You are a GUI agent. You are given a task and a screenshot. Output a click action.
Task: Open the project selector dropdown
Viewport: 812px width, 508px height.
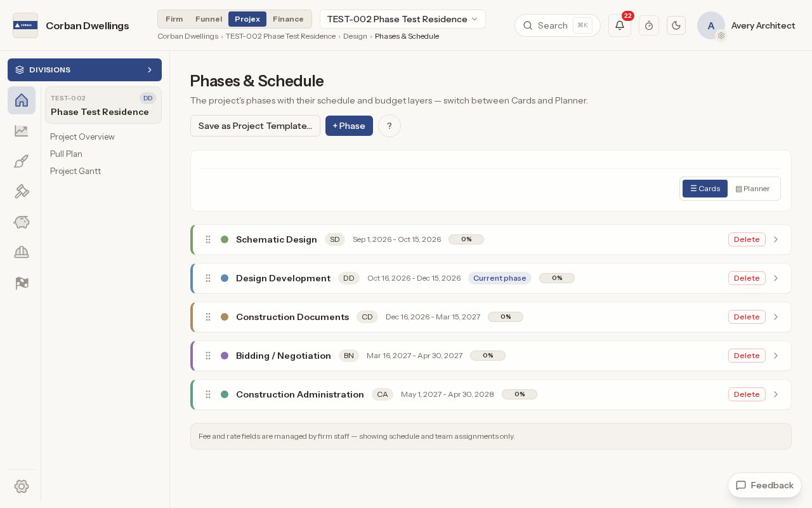pos(403,19)
